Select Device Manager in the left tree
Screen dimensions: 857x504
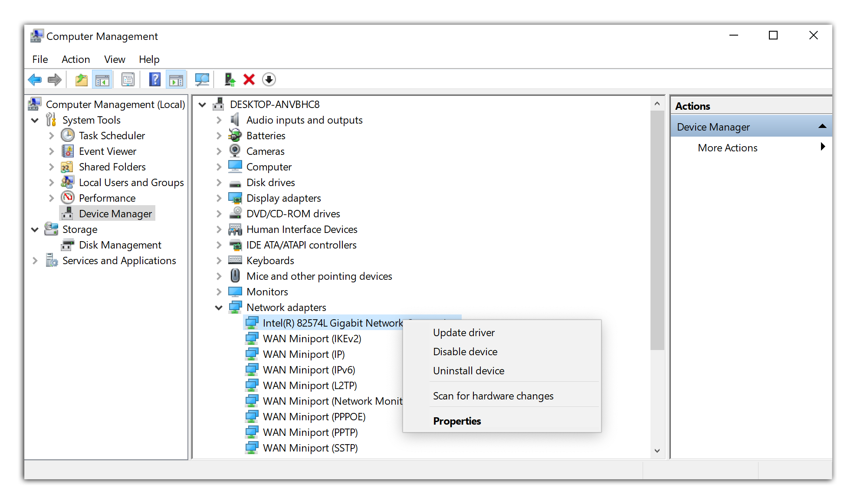pos(115,214)
